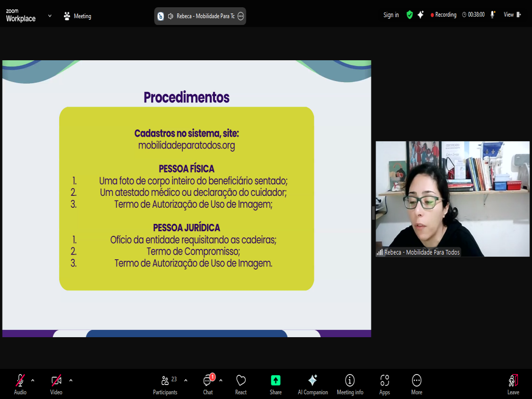
Task: Expand video options caret next to Video
Action: coord(71,380)
